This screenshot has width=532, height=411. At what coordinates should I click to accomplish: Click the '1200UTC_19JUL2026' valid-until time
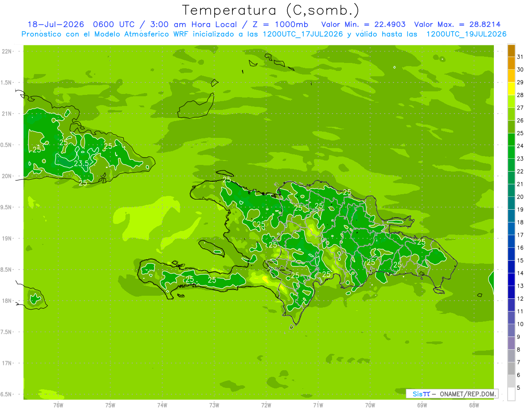click(466, 34)
